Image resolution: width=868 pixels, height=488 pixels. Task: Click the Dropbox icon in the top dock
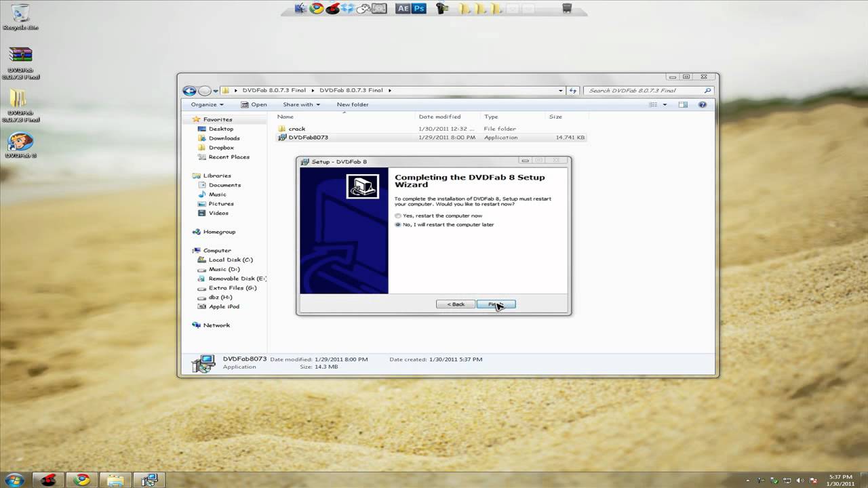(349, 9)
